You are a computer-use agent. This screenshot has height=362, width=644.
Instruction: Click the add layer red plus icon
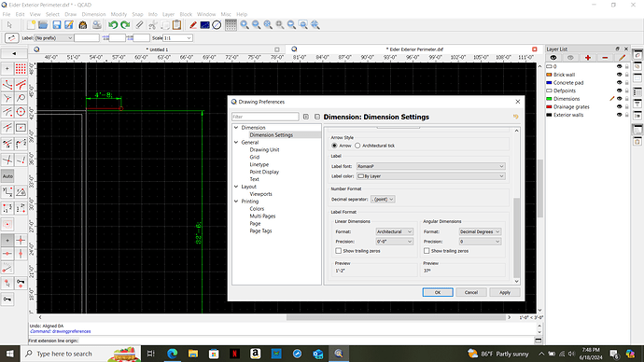coord(588,58)
